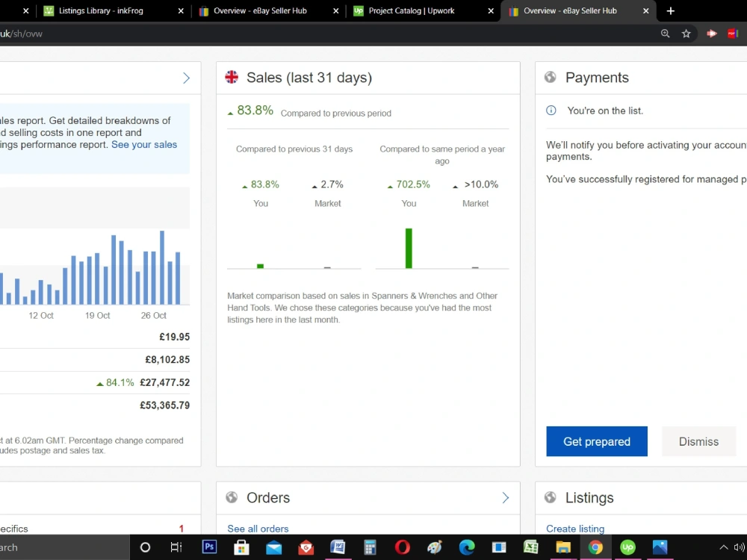Screen dimensions: 747x560
Task: Expand the sales summary card with the chevron
Action: (x=186, y=78)
